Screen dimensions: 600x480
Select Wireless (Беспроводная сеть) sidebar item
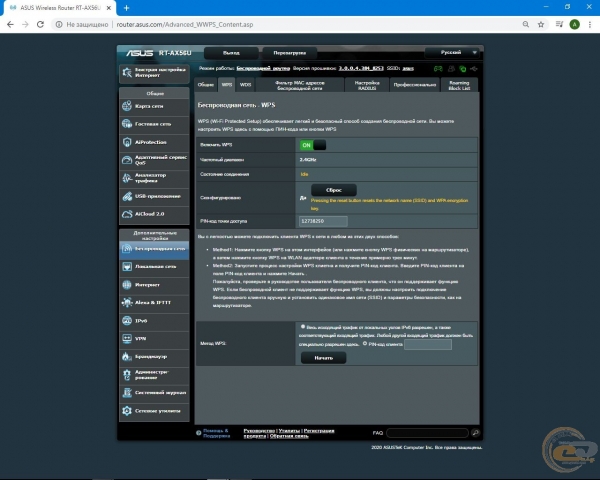coord(154,249)
